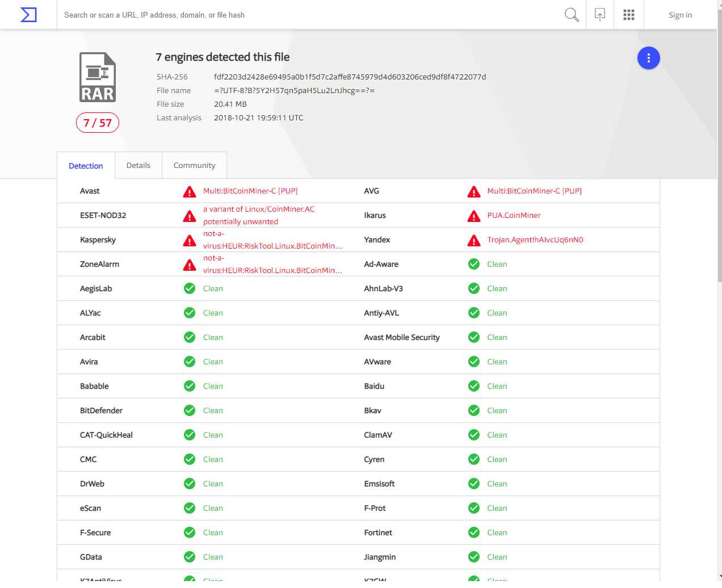Click the DrWeb green check icon
The image size is (722, 588).
190,484
